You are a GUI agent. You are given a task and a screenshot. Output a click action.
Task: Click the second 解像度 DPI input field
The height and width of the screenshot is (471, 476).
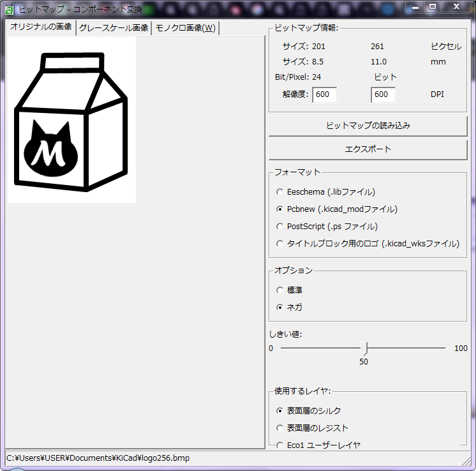383,94
